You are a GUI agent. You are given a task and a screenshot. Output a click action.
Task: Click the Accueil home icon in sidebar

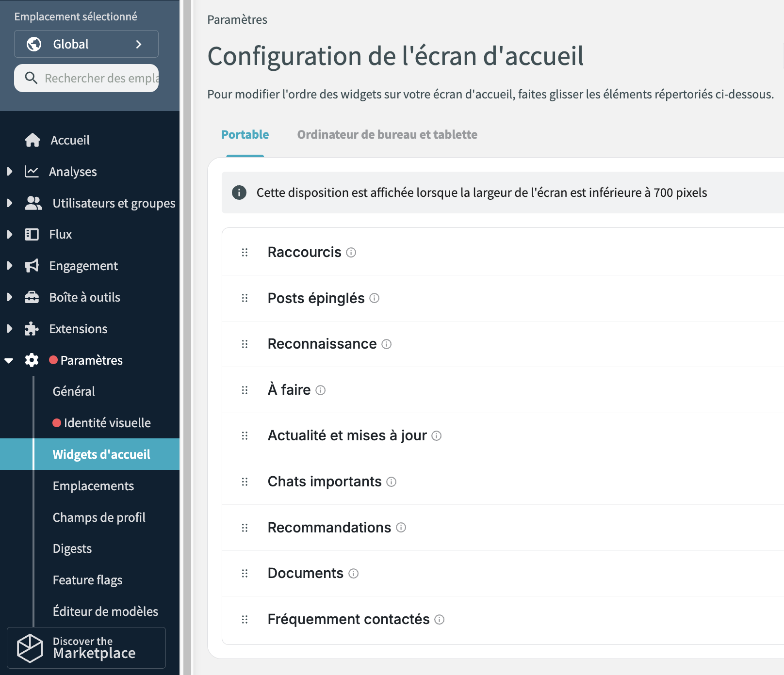click(x=33, y=140)
